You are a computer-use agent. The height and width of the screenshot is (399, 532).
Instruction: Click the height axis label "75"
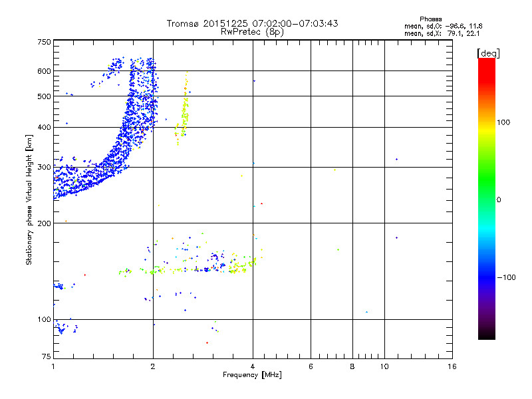tap(47, 356)
